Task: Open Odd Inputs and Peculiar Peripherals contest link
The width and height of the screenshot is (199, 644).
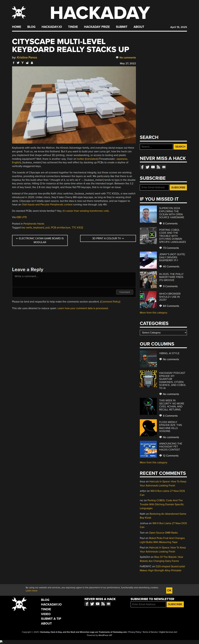Action: (x=47, y=204)
